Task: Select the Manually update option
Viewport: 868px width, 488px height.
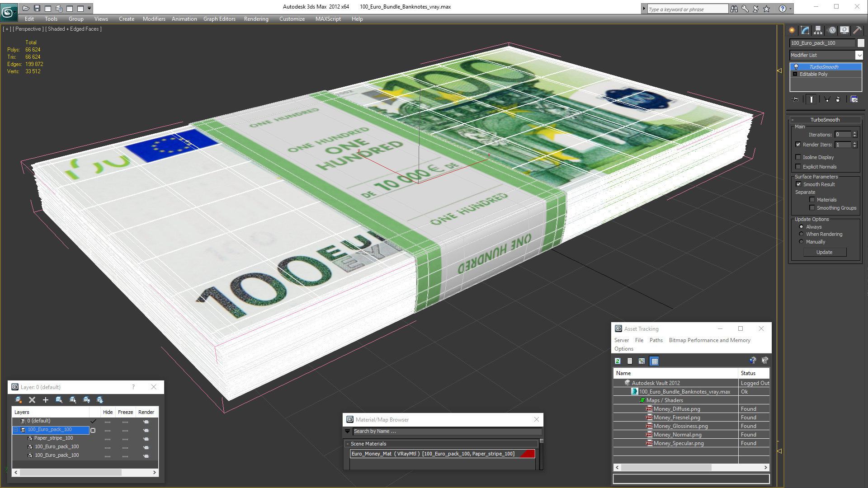Action: coord(802,242)
